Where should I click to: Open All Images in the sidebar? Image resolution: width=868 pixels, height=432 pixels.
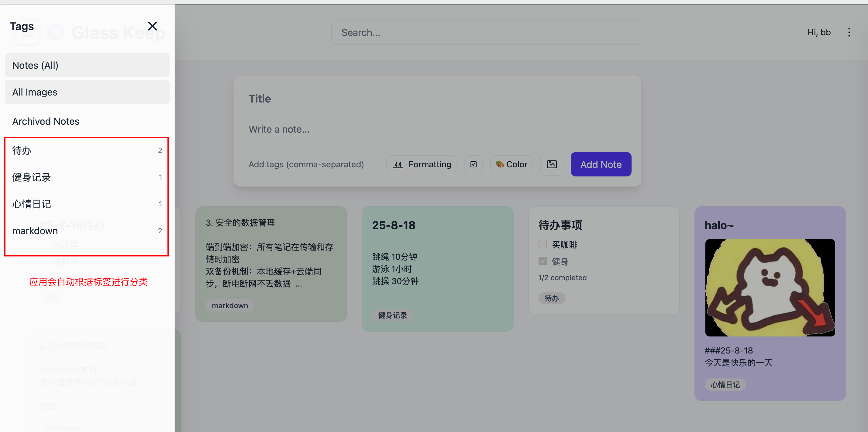pyautogui.click(x=87, y=92)
